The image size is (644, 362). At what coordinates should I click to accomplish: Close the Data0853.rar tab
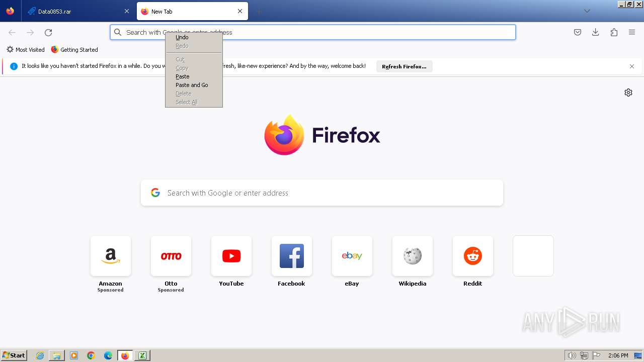tap(126, 11)
